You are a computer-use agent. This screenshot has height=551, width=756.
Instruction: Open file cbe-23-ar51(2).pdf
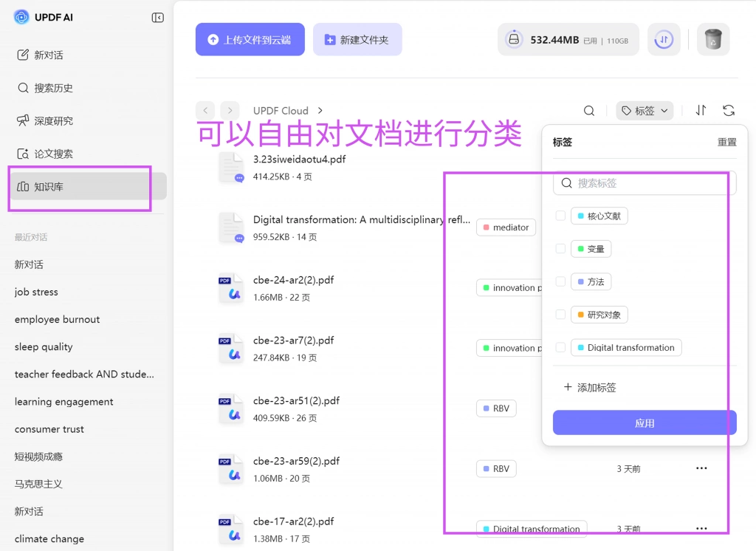(x=296, y=400)
